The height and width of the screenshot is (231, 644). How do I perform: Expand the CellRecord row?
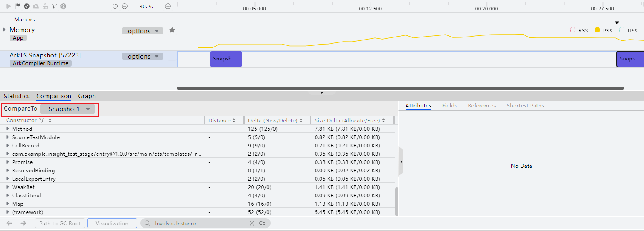click(x=8, y=146)
